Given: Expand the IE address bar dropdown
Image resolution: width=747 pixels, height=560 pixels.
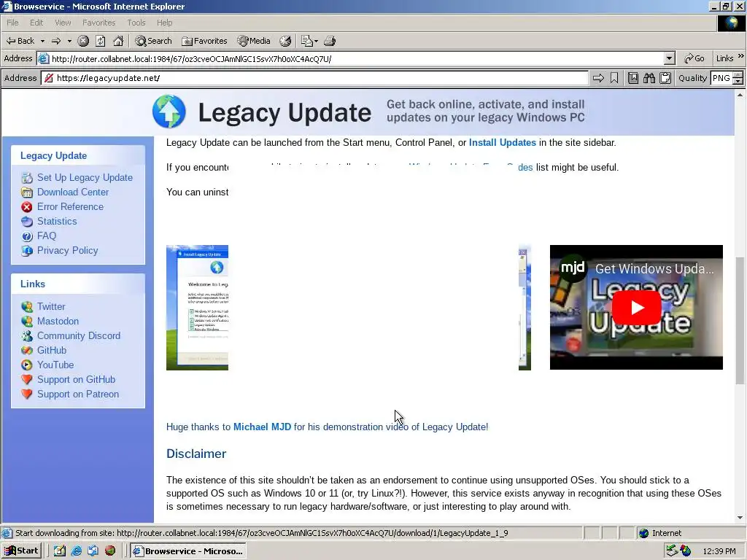Looking at the screenshot, I should [x=670, y=58].
